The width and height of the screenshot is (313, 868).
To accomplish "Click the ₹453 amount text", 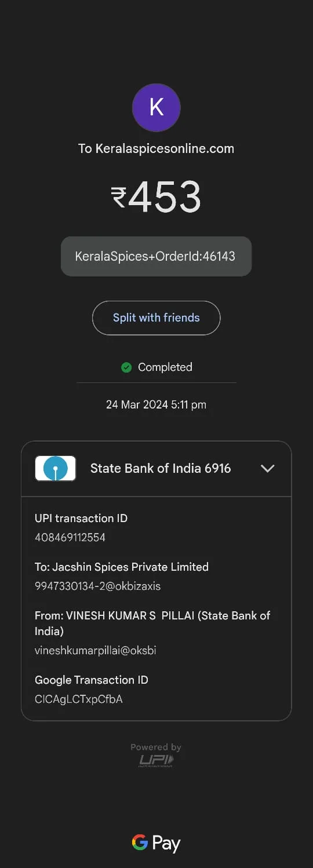I will point(156,198).
